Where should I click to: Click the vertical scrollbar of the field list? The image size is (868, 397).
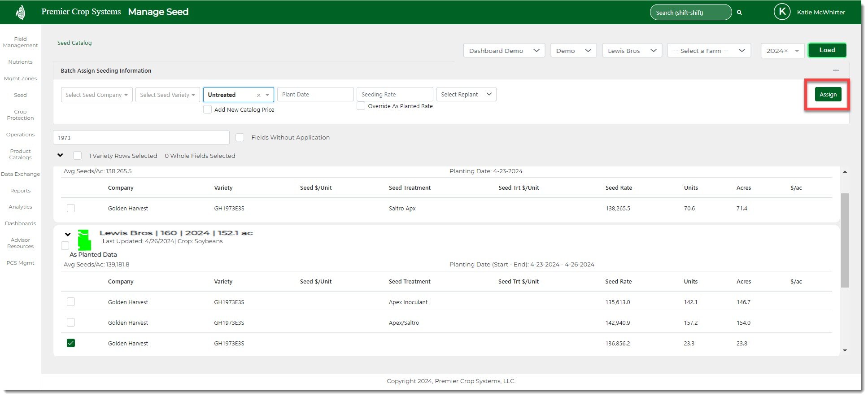(x=845, y=240)
